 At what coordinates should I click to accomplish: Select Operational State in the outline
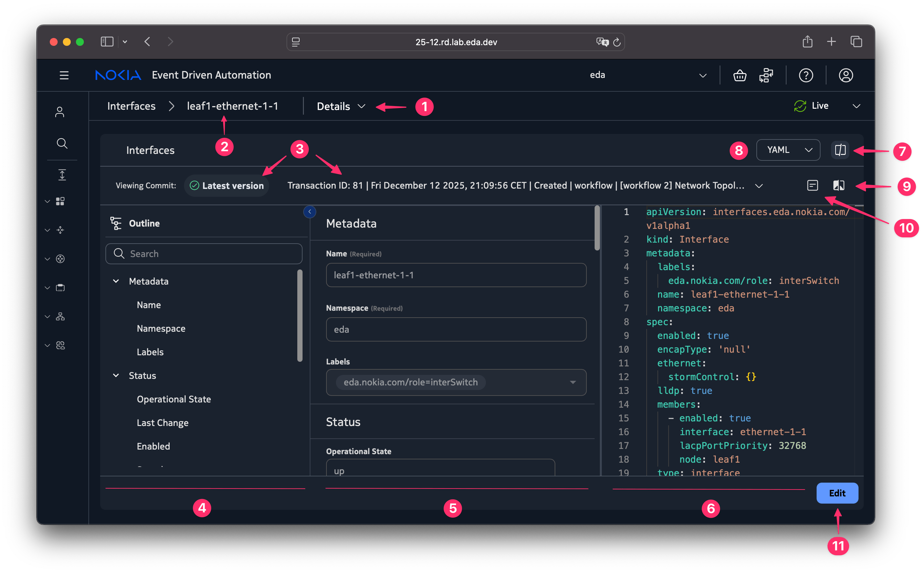pos(174,399)
